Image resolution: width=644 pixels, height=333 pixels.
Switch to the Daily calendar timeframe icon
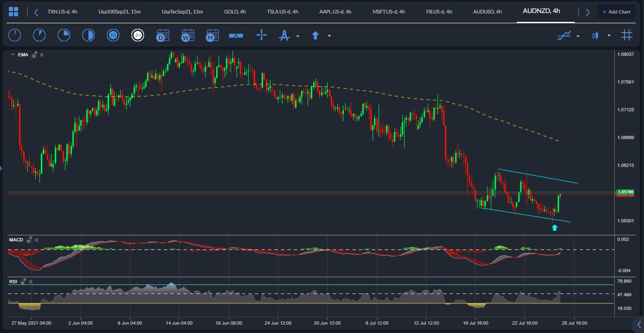(x=163, y=35)
